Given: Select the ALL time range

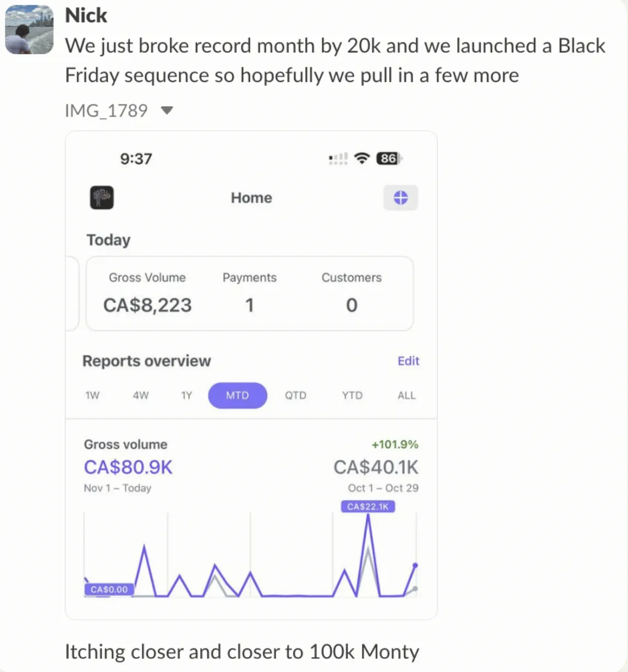Looking at the screenshot, I should (406, 395).
